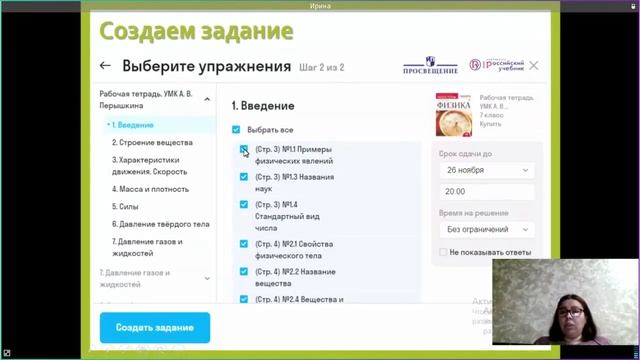Click the webcam video of presenter
Viewport: 640px width, 360px height.
click(x=565, y=302)
